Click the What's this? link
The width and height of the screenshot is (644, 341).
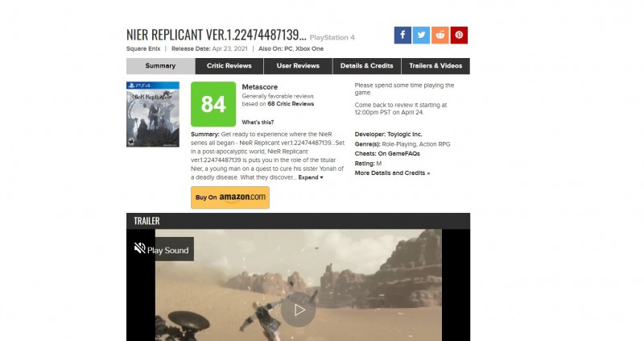[258, 123]
